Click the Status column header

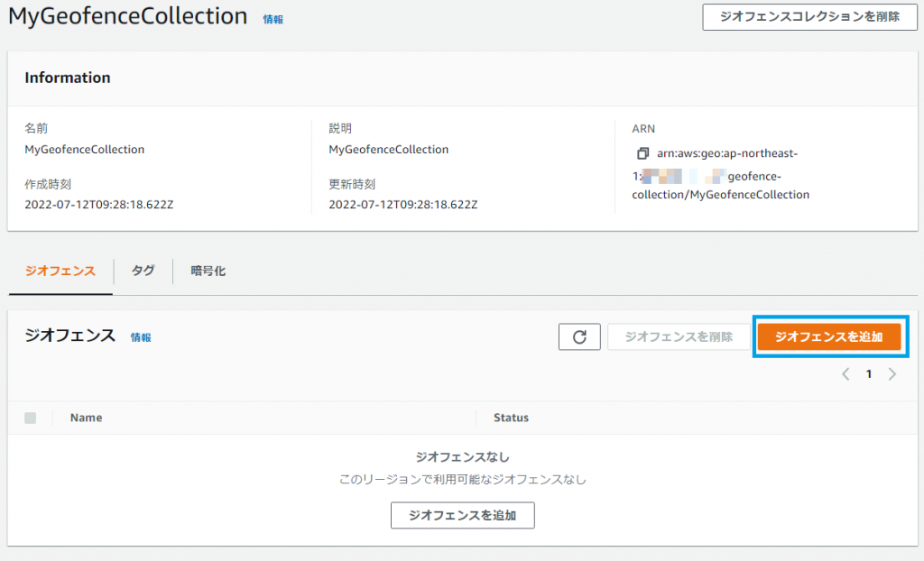tap(511, 418)
